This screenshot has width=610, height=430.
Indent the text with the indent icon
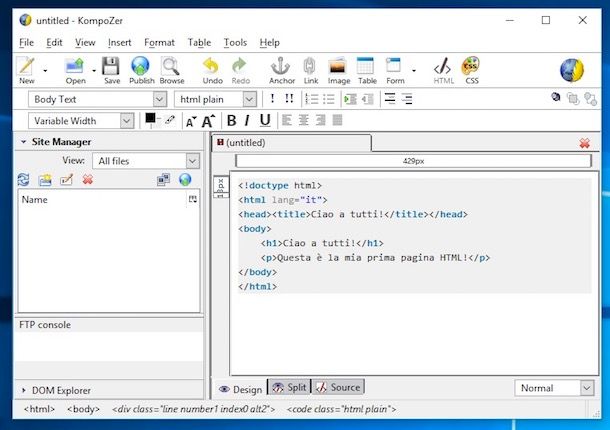(350, 99)
